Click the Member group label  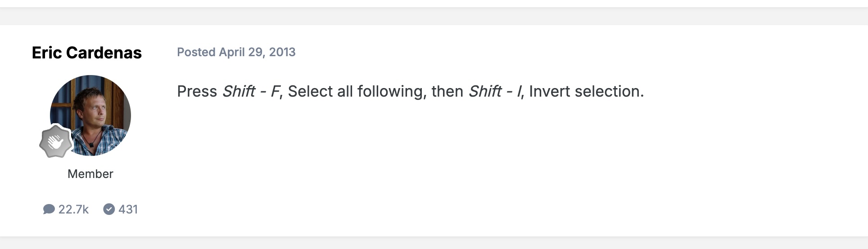point(90,174)
